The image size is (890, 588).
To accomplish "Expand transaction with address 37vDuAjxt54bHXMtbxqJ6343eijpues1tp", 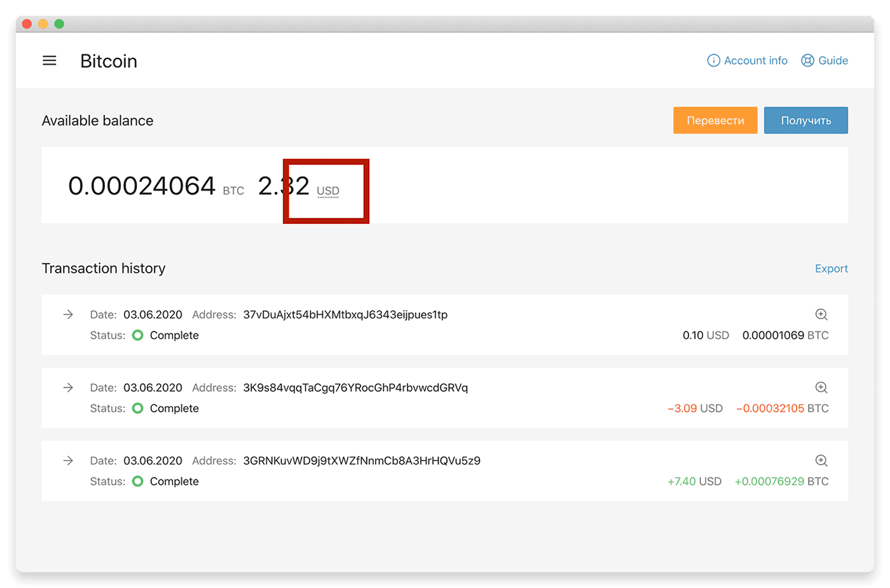I will pos(68,314).
